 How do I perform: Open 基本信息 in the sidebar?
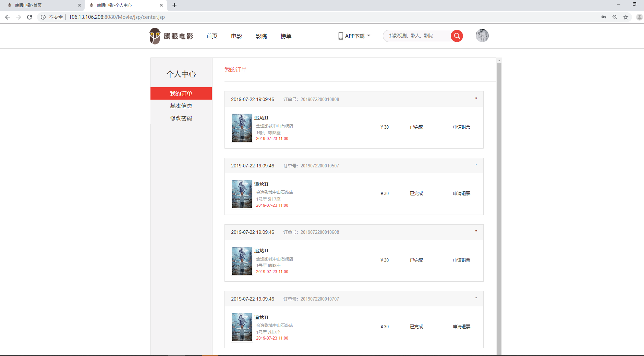[181, 106]
